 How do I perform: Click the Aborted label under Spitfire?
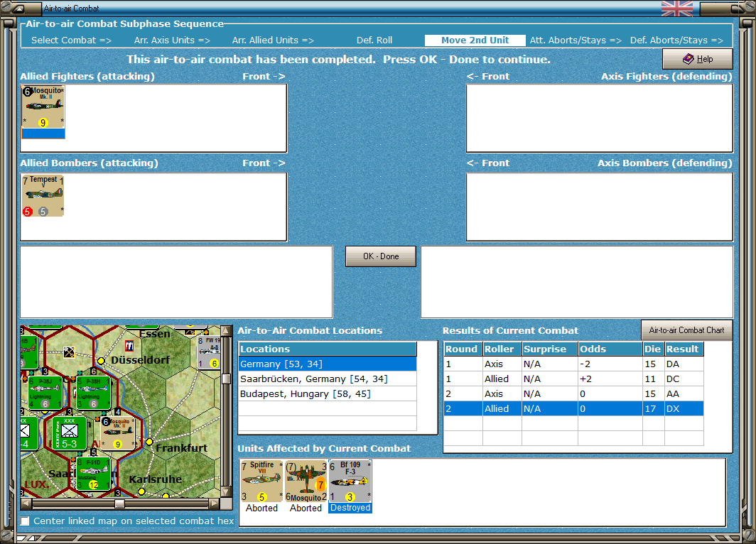pyautogui.click(x=261, y=508)
